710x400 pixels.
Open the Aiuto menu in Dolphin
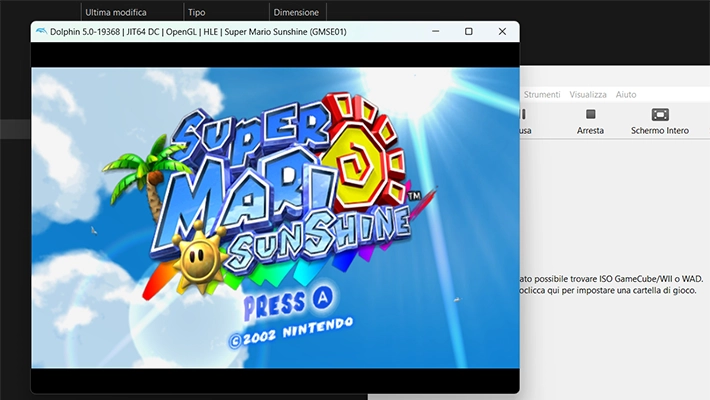click(x=626, y=95)
